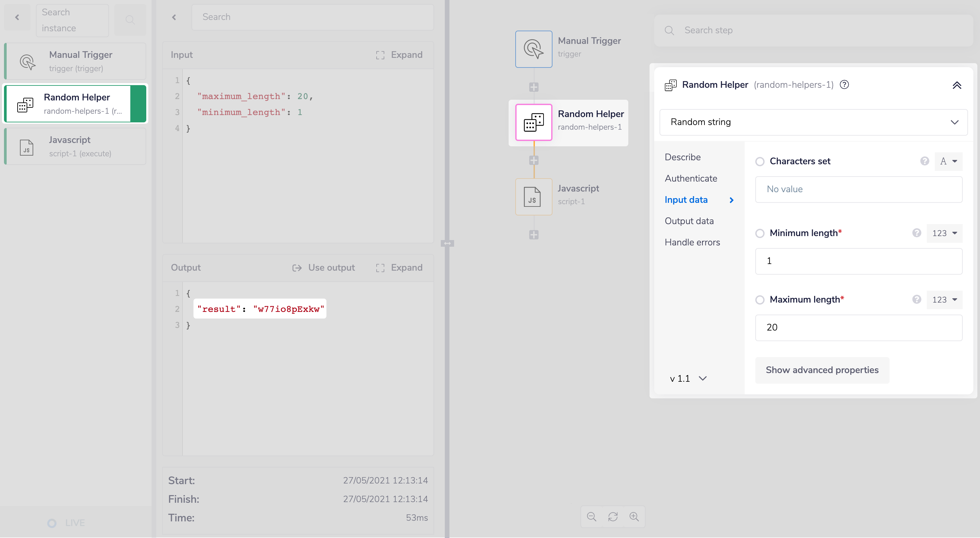Select the Maximum length radio button
Image resolution: width=980 pixels, height=538 pixels.
coord(760,300)
